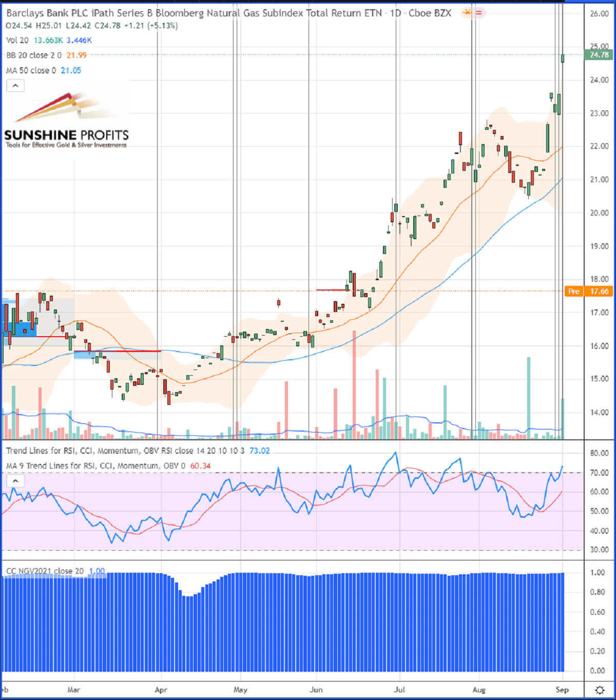This screenshot has width=616, height=700.
Task: Click the Sep label on time axis
Action: tap(562, 690)
